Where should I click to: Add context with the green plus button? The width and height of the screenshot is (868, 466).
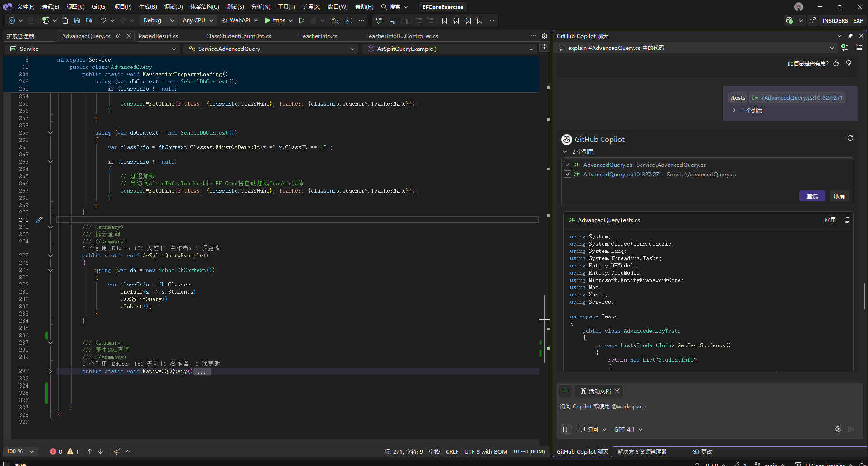click(565, 391)
